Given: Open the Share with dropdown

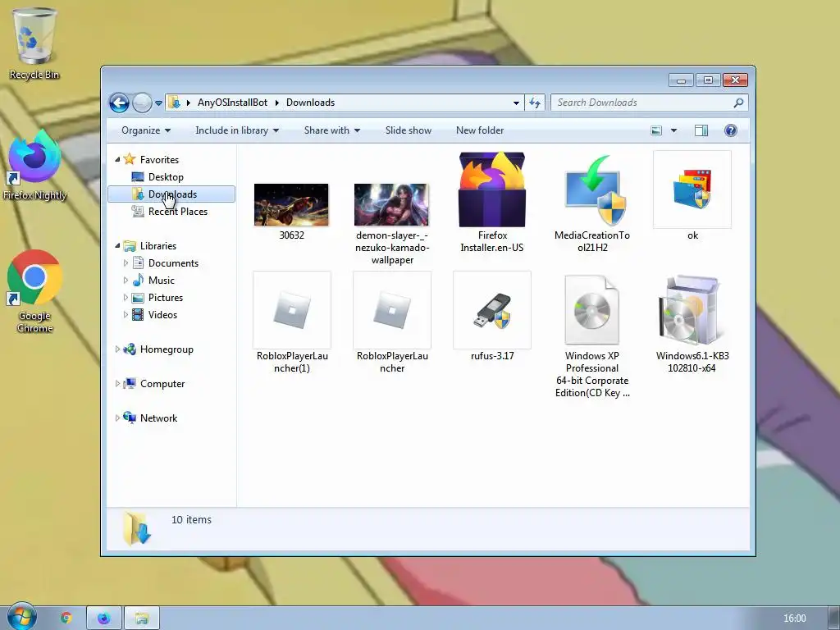Looking at the screenshot, I should point(332,130).
